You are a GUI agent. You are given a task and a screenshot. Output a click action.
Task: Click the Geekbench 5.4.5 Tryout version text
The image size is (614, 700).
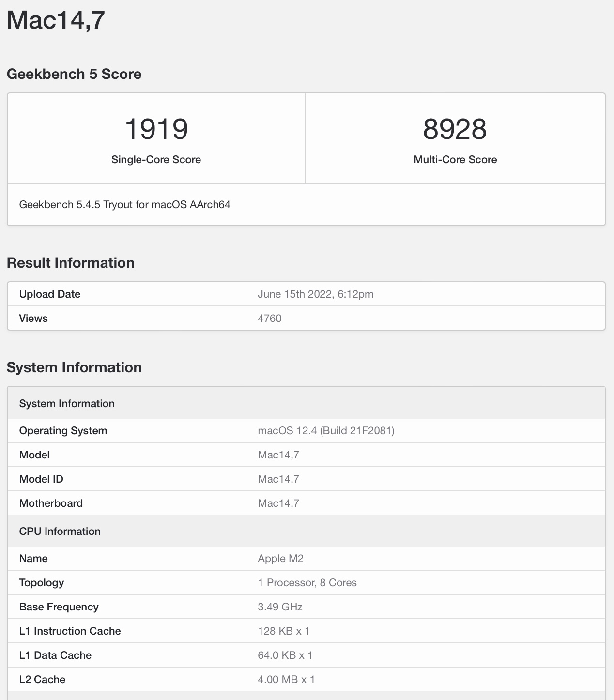tap(124, 205)
